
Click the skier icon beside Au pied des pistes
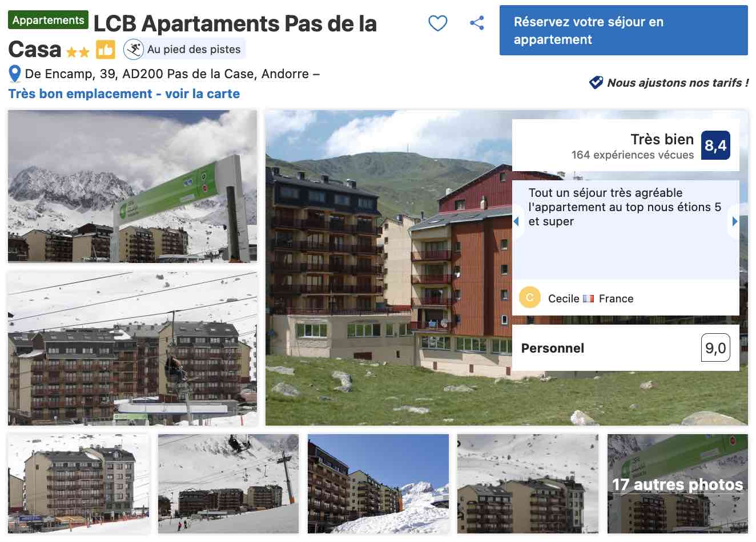tap(134, 50)
